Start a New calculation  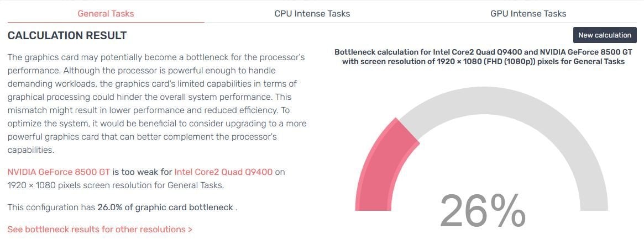[605, 35]
